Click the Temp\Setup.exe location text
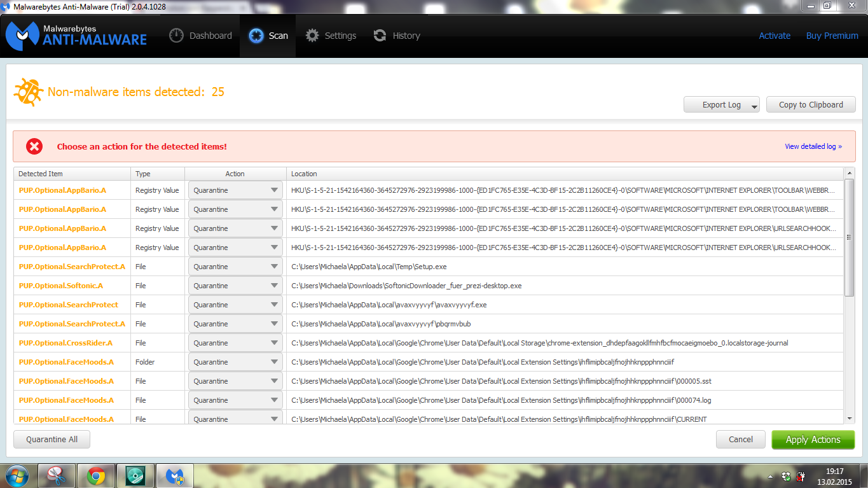The height and width of the screenshot is (488, 868). pyautogui.click(x=369, y=267)
